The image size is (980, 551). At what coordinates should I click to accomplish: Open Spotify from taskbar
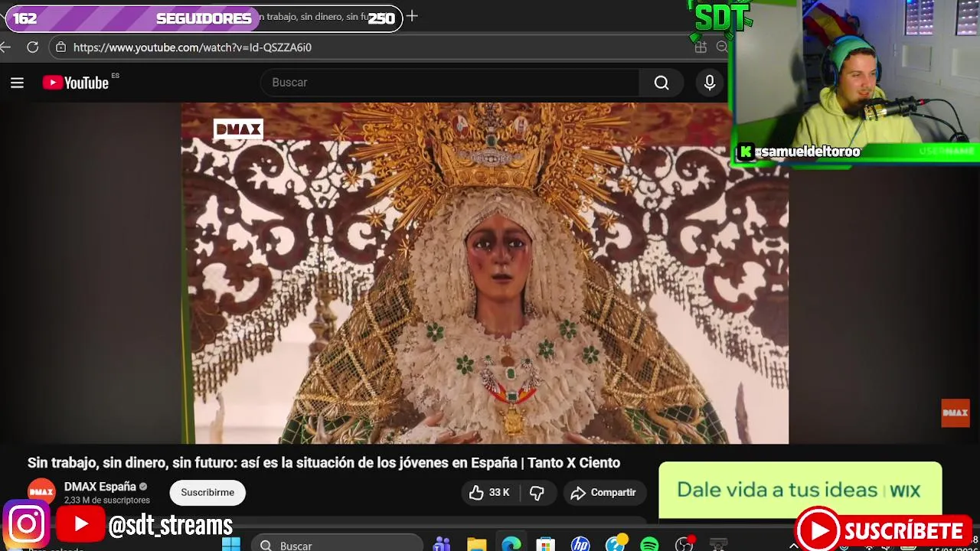tap(649, 545)
